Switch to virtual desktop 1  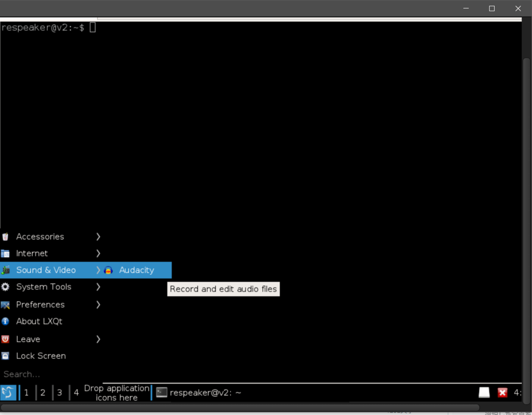click(26, 393)
